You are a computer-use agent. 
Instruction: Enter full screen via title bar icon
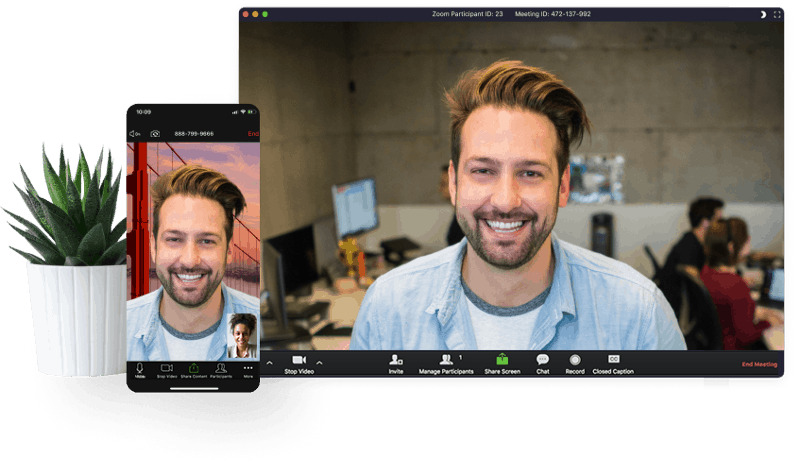(x=778, y=14)
